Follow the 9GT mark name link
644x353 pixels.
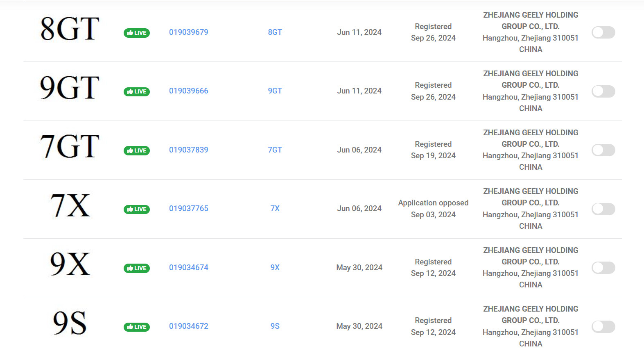pos(275,91)
